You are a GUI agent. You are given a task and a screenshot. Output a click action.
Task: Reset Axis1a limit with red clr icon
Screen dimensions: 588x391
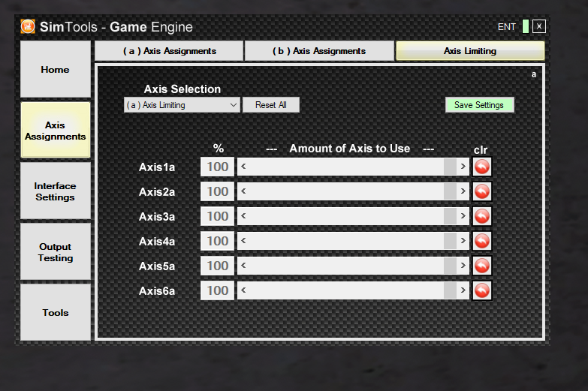click(x=482, y=167)
